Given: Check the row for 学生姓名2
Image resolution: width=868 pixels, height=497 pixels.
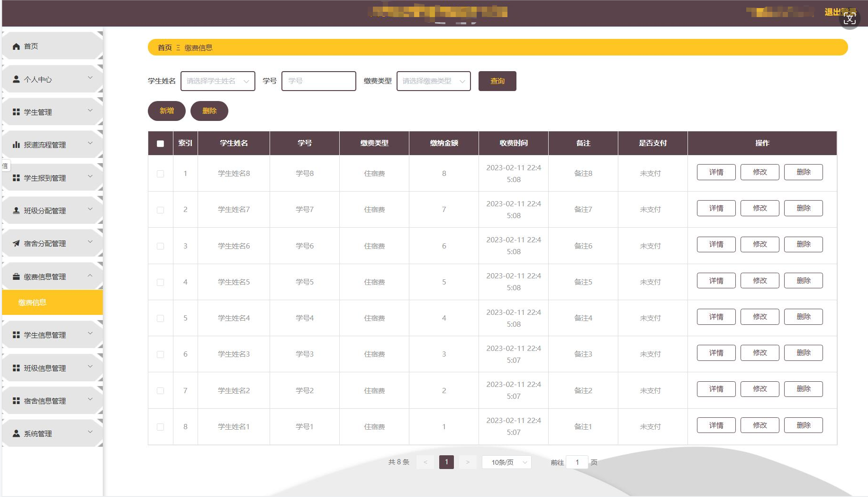Looking at the screenshot, I should [161, 391].
